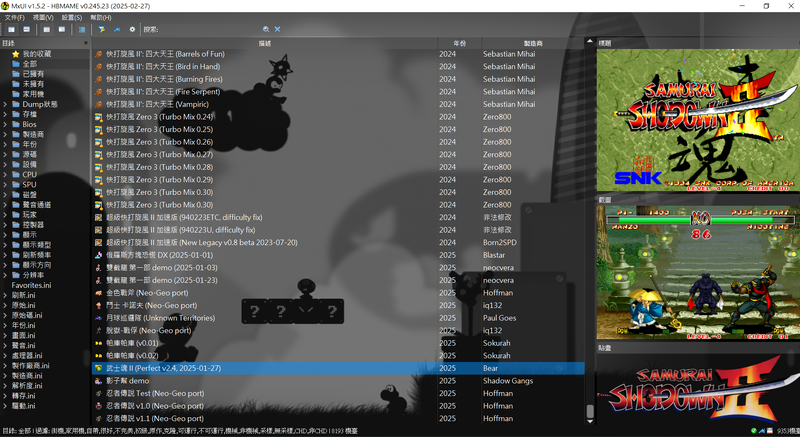
Task: Click the second layout toolbar icon
Action: pyautogui.click(x=27, y=30)
